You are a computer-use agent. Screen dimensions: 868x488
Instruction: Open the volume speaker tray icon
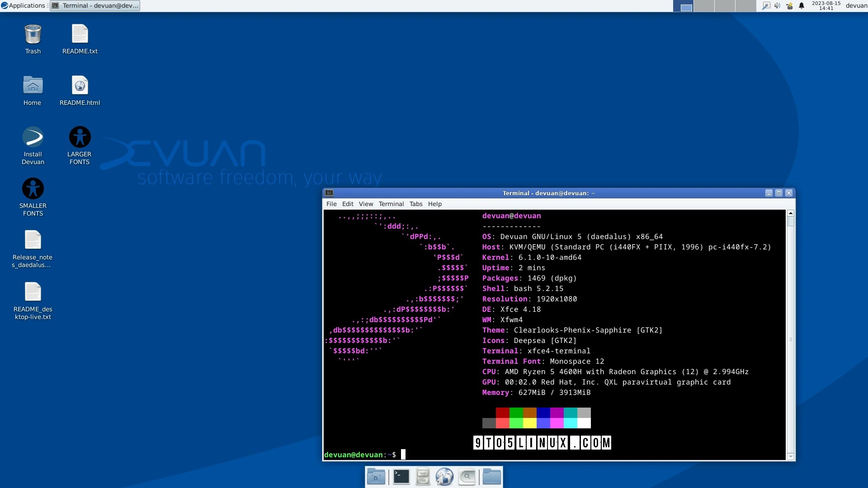click(x=777, y=6)
